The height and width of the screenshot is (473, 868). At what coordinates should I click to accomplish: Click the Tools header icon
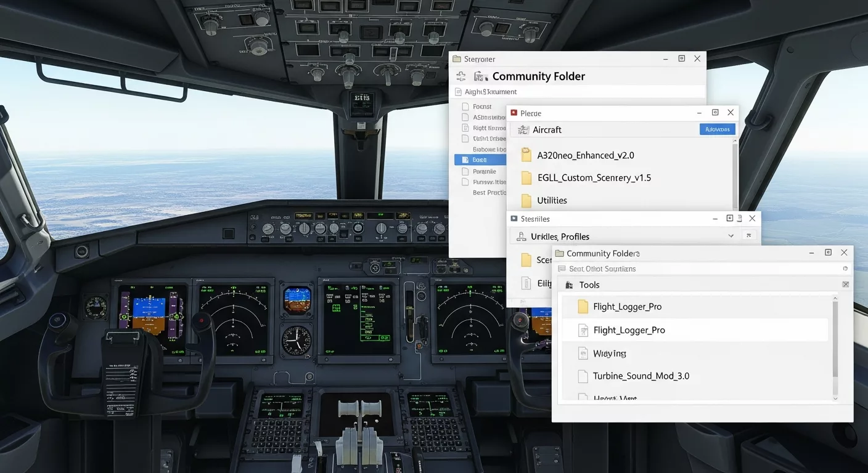pos(569,285)
